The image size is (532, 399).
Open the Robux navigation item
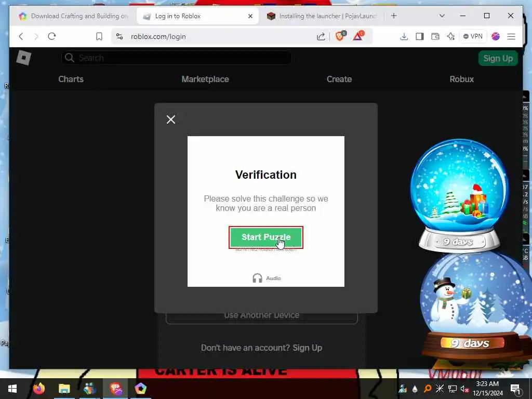[x=461, y=79]
